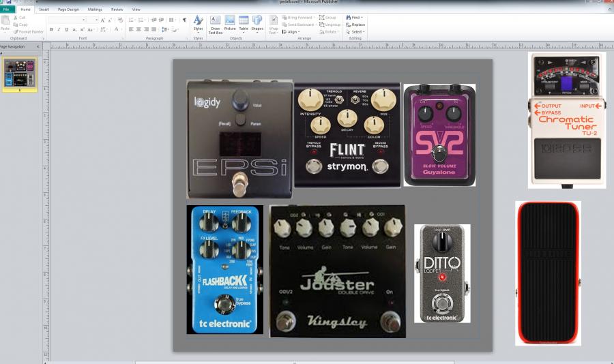This screenshot has width=614, height=364.
Task: Click the Group objects command
Action: coord(327,18)
